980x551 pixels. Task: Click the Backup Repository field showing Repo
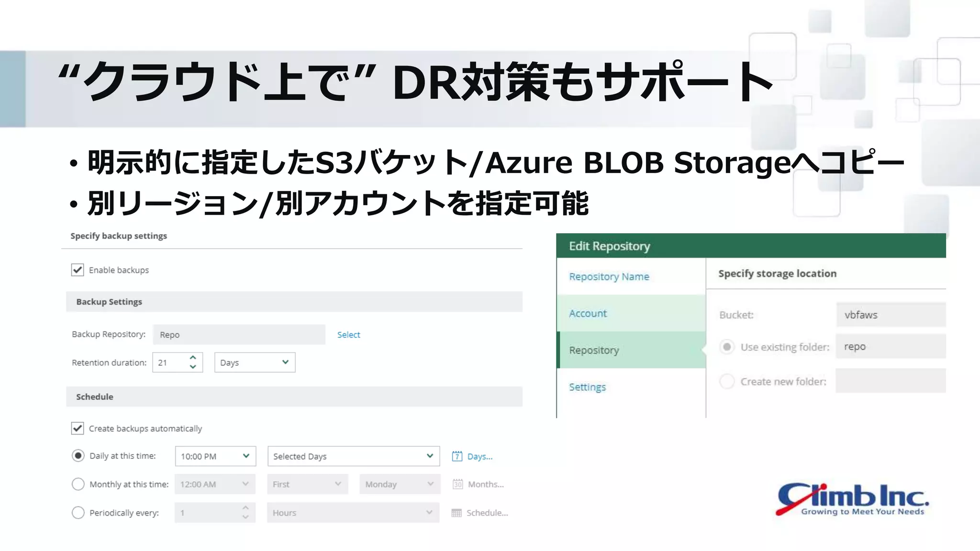point(239,334)
